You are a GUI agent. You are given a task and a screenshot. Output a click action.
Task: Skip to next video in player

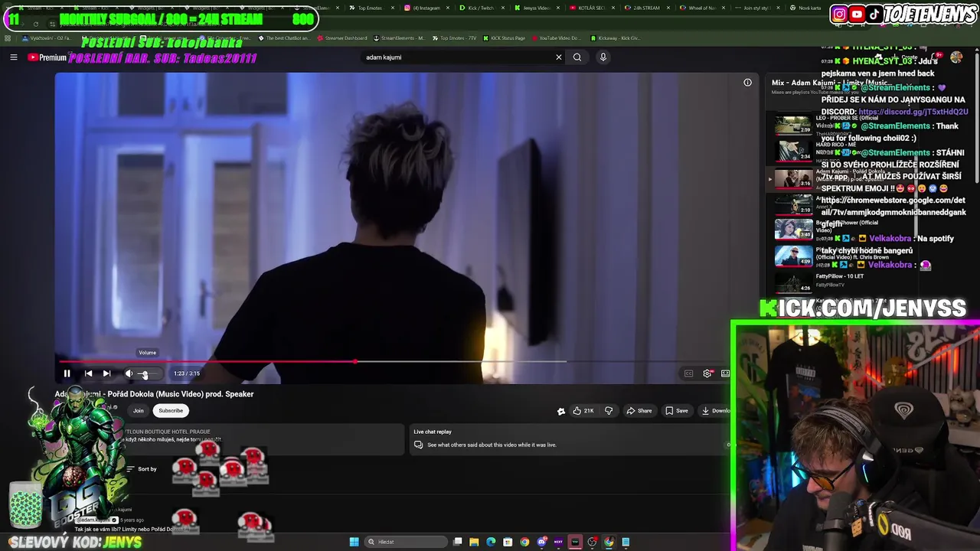tap(106, 373)
